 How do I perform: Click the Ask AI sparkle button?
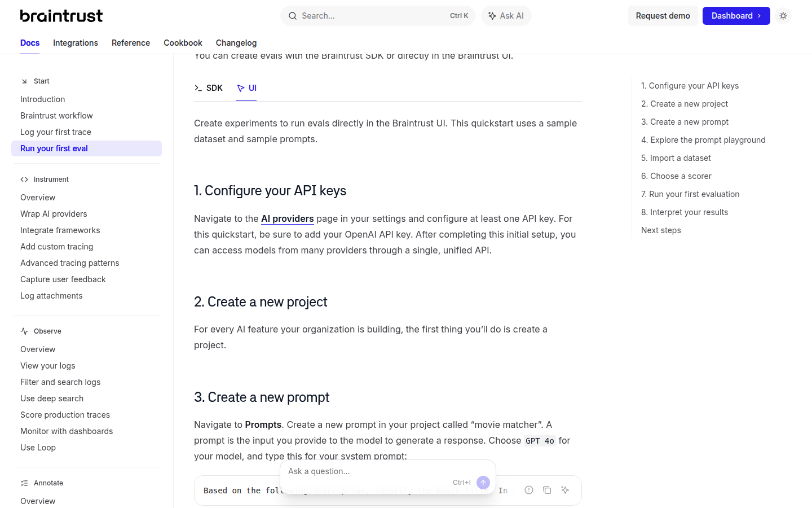coord(506,16)
